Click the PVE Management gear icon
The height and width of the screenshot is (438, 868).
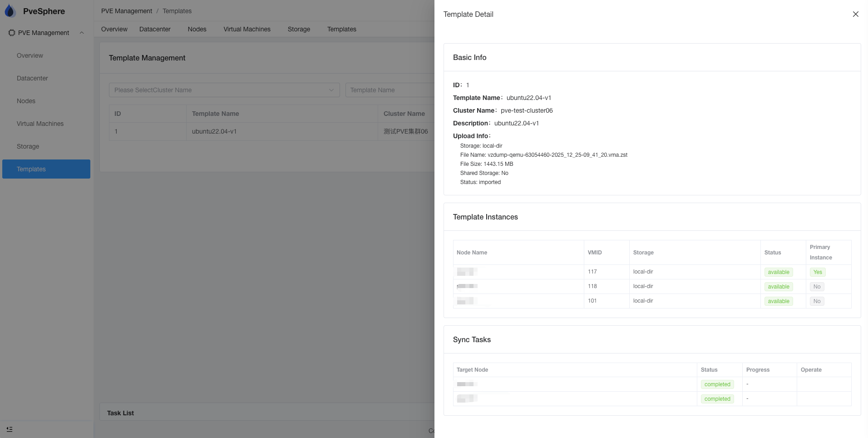pos(12,33)
